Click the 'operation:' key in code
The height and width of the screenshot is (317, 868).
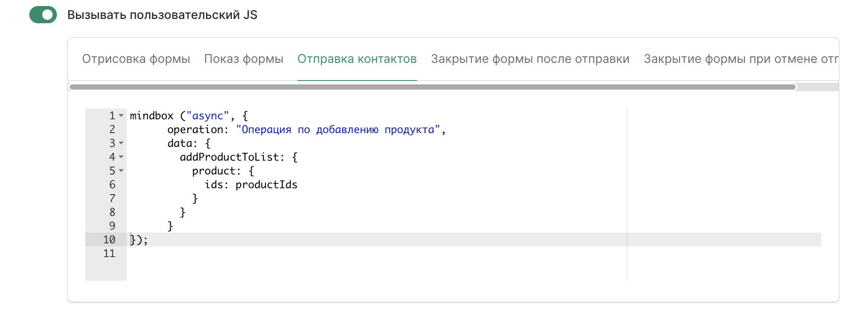pos(198,130)
